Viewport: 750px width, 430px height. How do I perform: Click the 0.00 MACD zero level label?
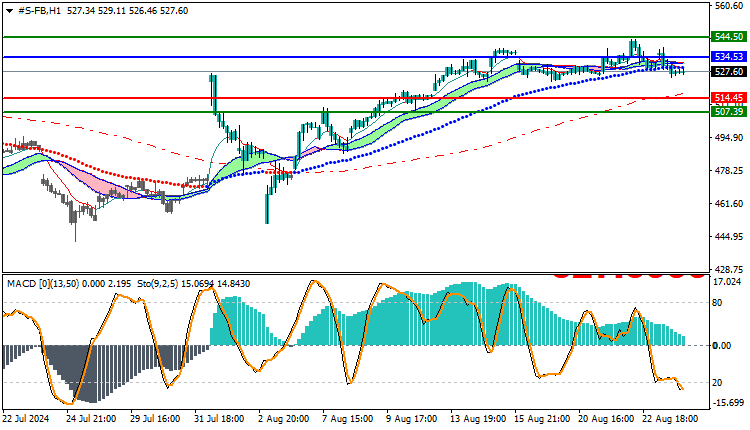click(x=722, y=345)
